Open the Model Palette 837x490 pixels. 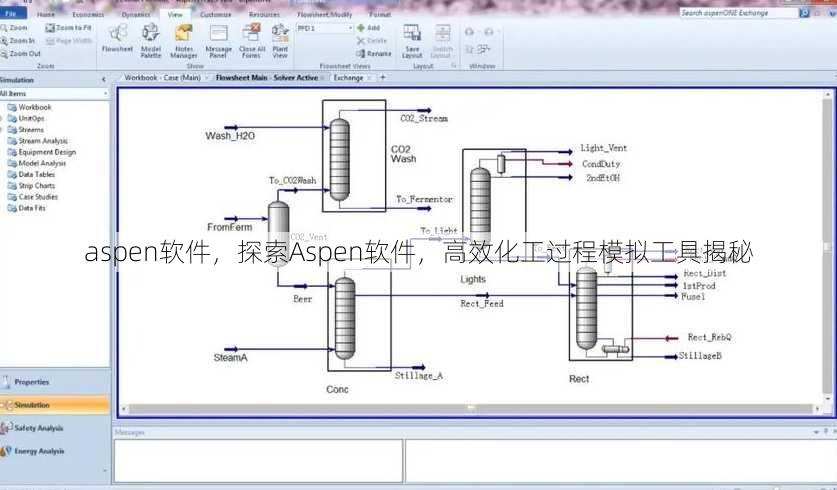point(151,41)
